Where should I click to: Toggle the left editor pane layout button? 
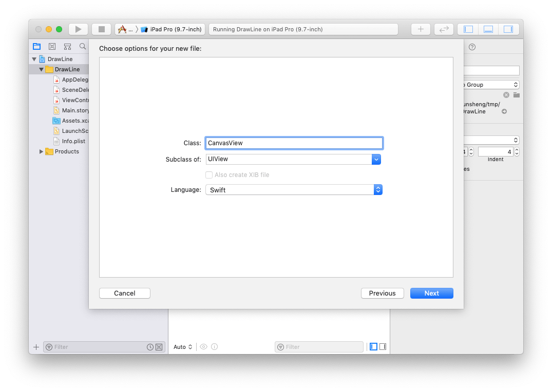[x=468, y=29]
